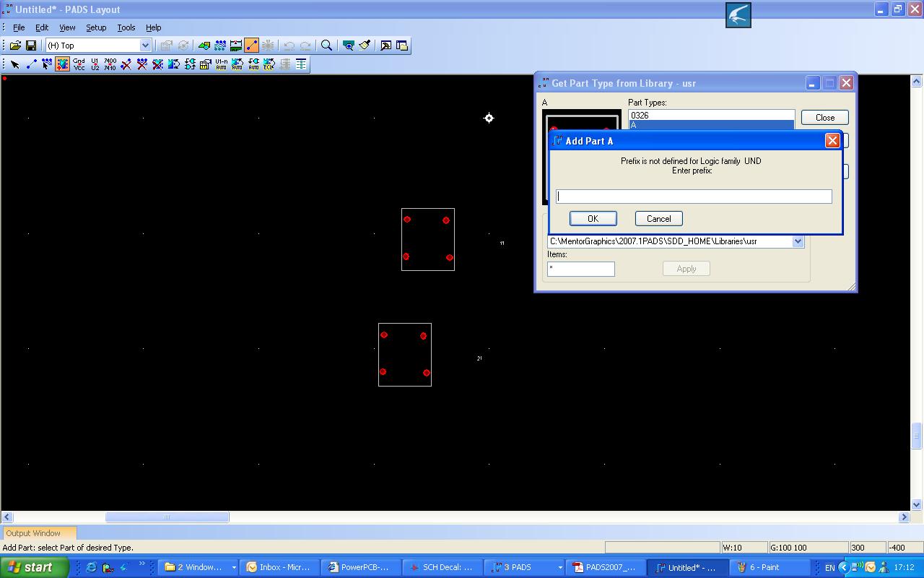Image resolution: width=924 pixels, height=578 pixels.
Task: Click the U1-n Auto Renumber tool
Action: [222, 64]
